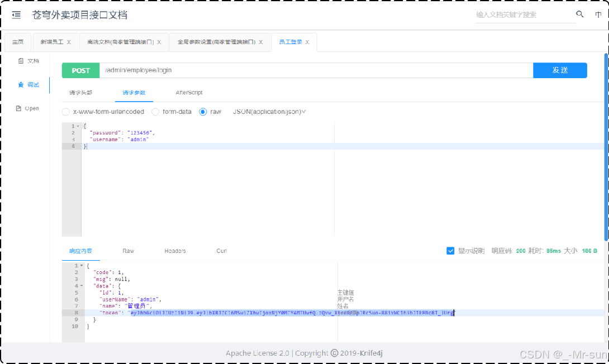Select the form-data radio option
Image resolution: width=609 pixels, height=364 pixels.
pyautogui.click(x=155, y=112)
